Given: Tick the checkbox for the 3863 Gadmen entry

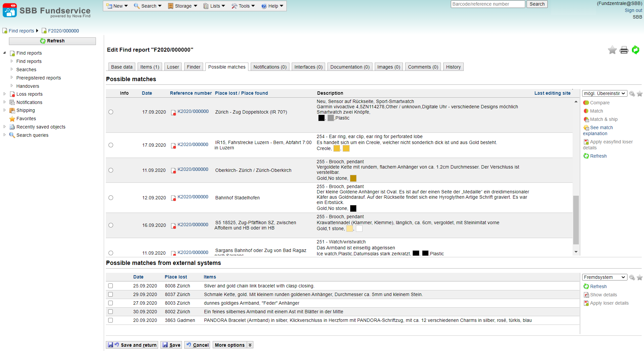Looking at the screenshot, I should click(x=110, y=320).
